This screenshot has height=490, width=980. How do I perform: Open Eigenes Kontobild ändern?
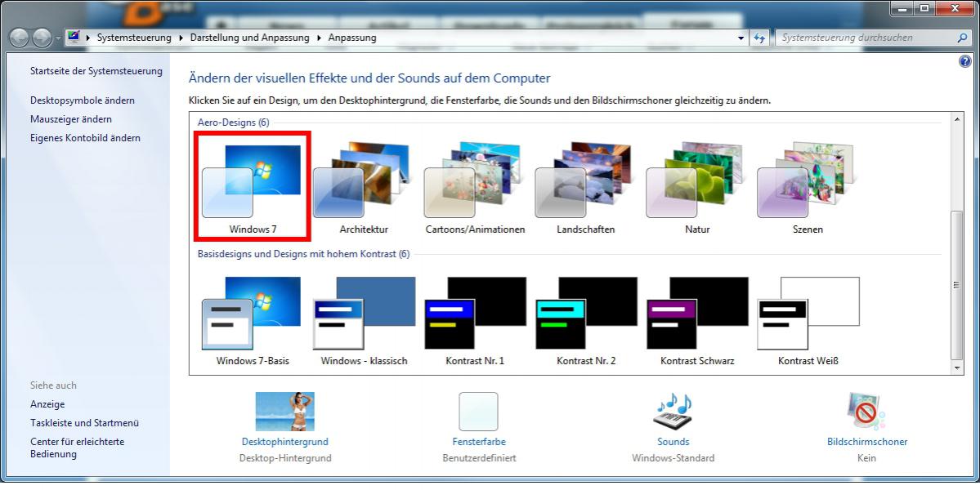[86, 137]
